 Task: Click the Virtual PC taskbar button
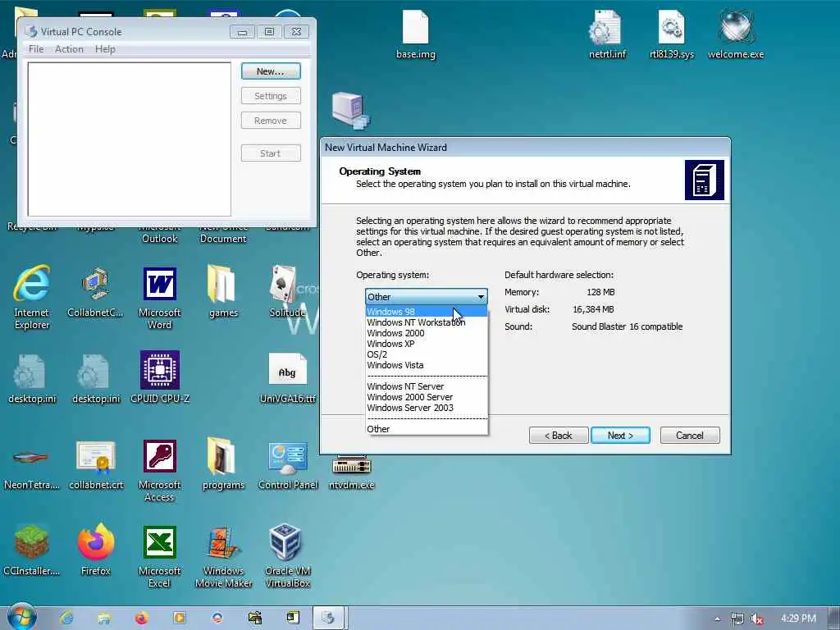pos(328,619)
